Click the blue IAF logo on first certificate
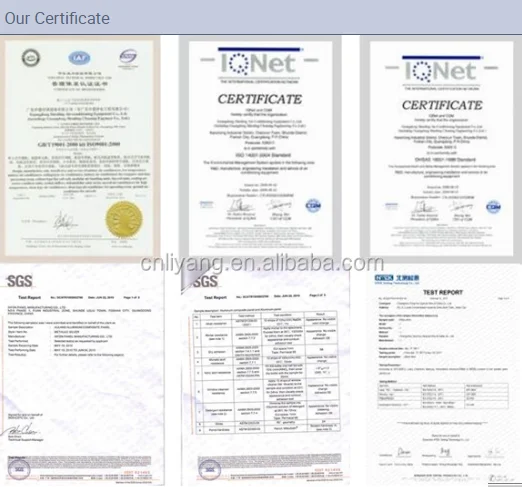522x487 pixels. click(79, 58)
